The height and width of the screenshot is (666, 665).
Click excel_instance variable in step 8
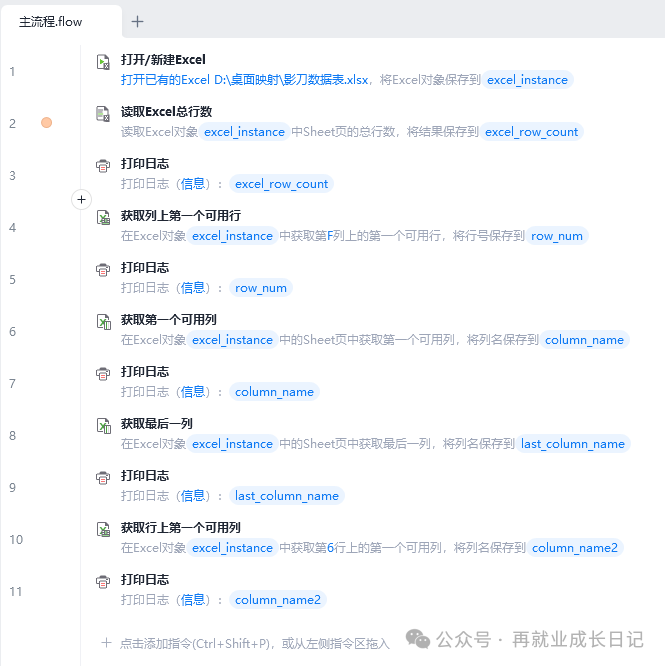point(232,444)
